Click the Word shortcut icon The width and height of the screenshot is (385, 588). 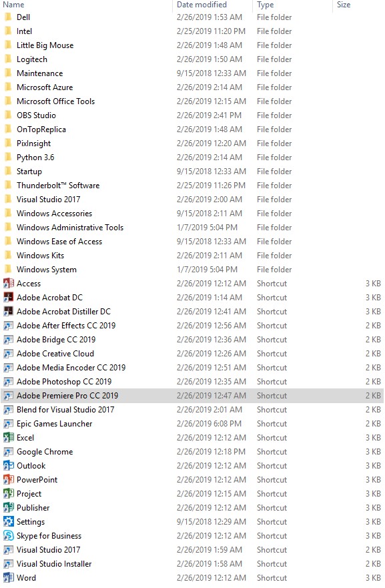coord(8,578)
